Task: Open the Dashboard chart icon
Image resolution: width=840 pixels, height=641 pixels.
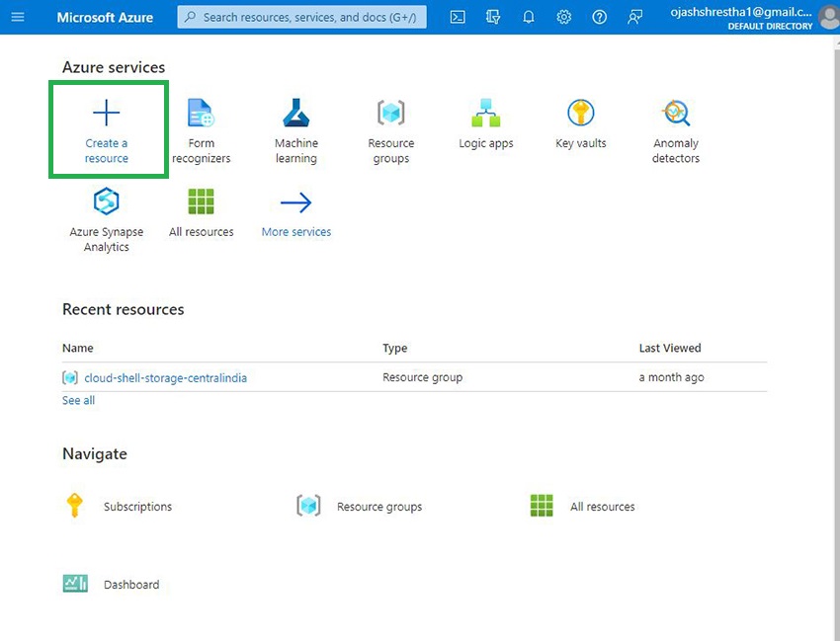Action: pos(75,583)
